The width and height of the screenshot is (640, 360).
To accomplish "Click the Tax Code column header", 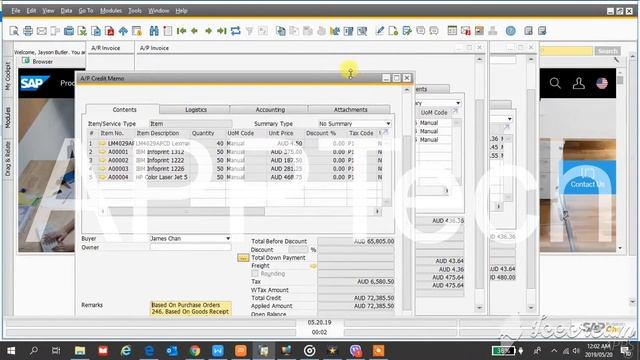I will (361, 133).
